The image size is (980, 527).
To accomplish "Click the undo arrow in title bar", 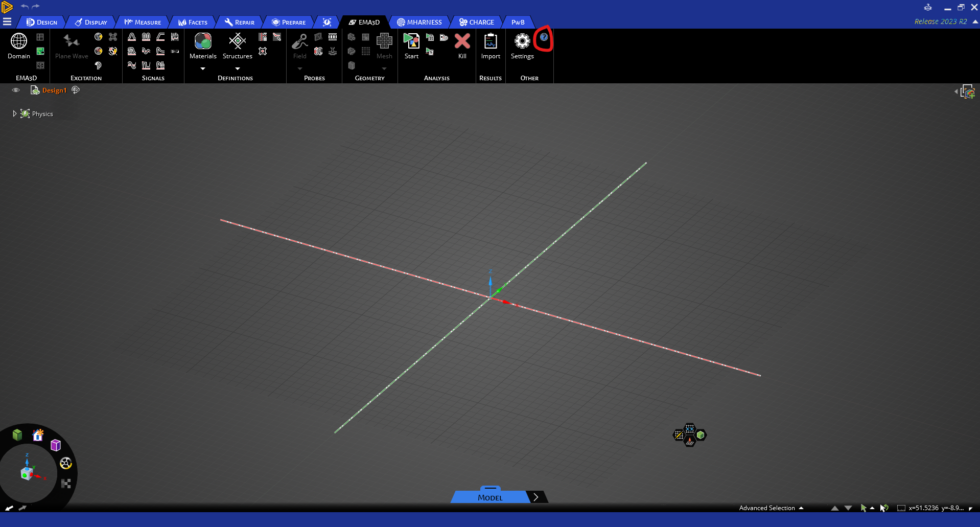I will 24,7.
